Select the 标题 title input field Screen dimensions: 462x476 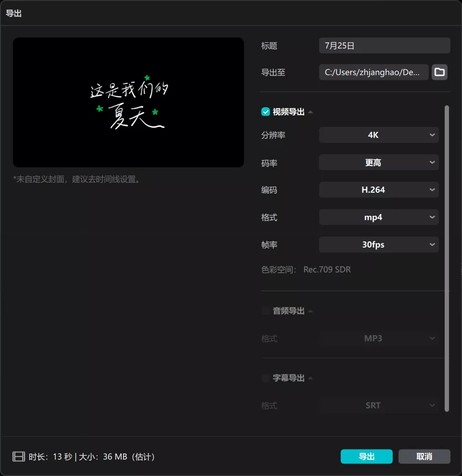point(384,45)
